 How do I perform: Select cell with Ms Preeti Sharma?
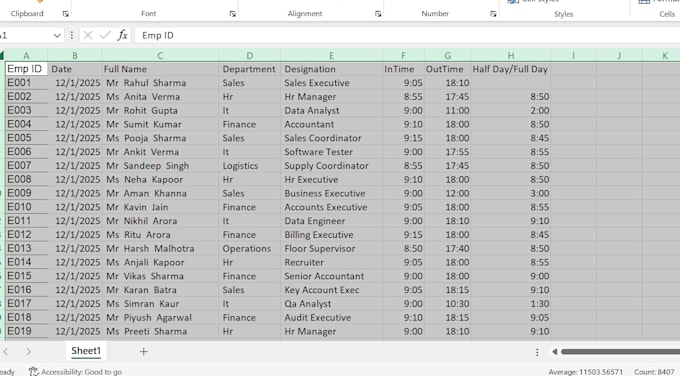(x=160, y=331)
